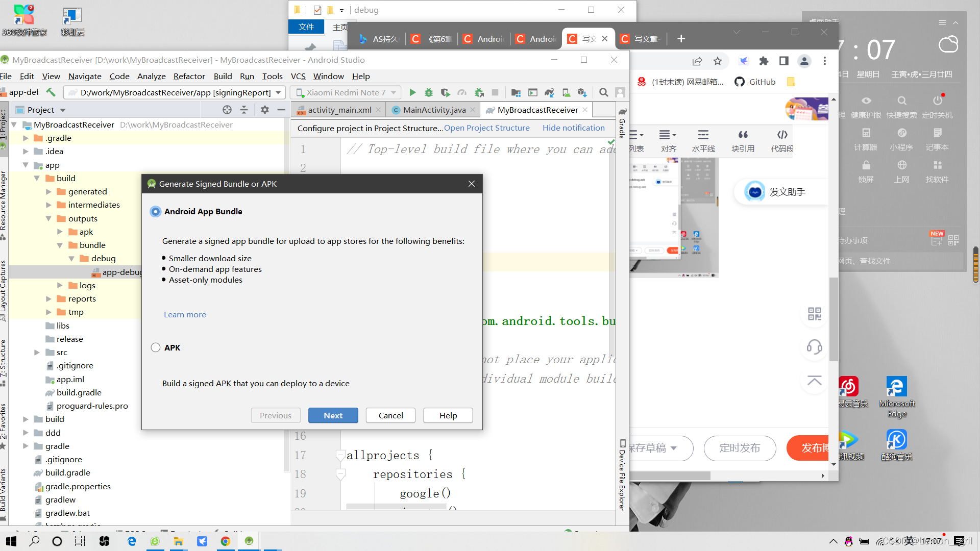Viewport: 980px width, 551px height.
Task: Open the Build menu
Action: click(x=223, y=76)
